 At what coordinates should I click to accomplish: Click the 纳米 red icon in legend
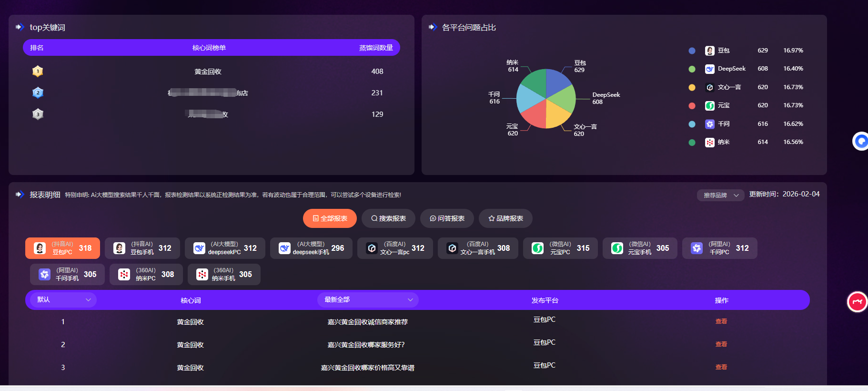[710, 142]
